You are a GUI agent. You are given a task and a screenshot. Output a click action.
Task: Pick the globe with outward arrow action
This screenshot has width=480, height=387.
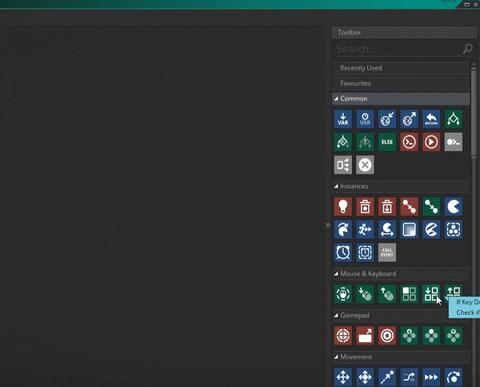click(409, 119)
